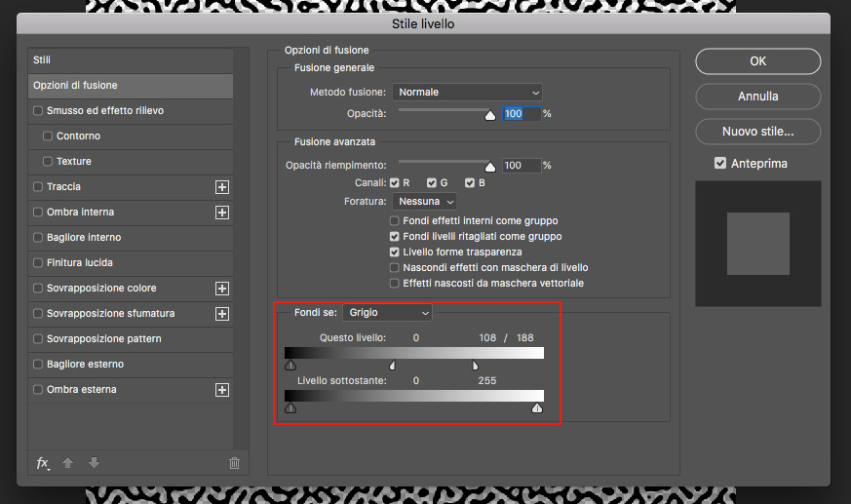The image size is (851, 504).
Task: Tick the Ombra esterna checkbox
Action: click(x=38, y=390)
